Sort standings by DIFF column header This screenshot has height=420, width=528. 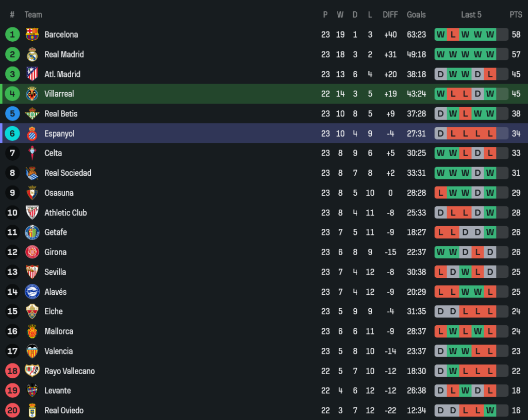pyautogui.click(x=390, y=14)
